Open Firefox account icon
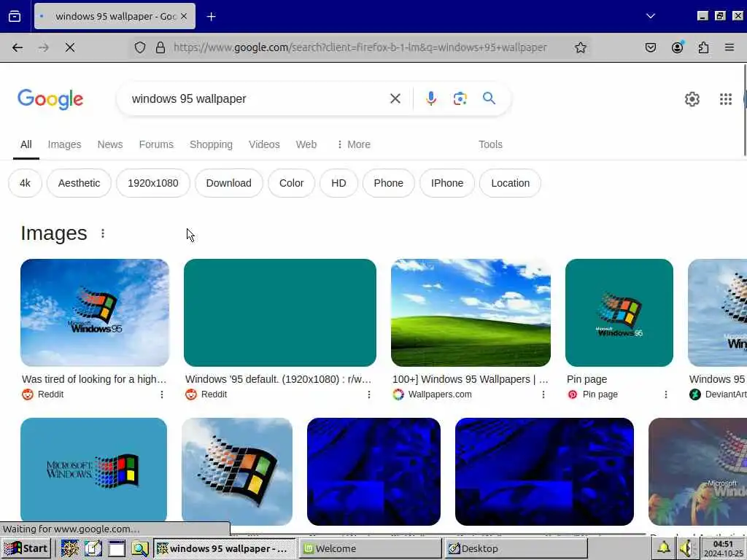Viewport: 747px width, 560px height. pos(677,47)
